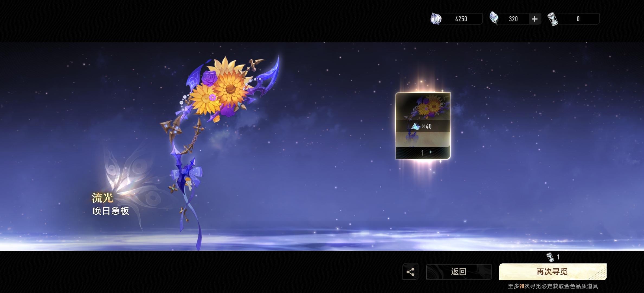Tap the star level bar on card

[423, 153]
